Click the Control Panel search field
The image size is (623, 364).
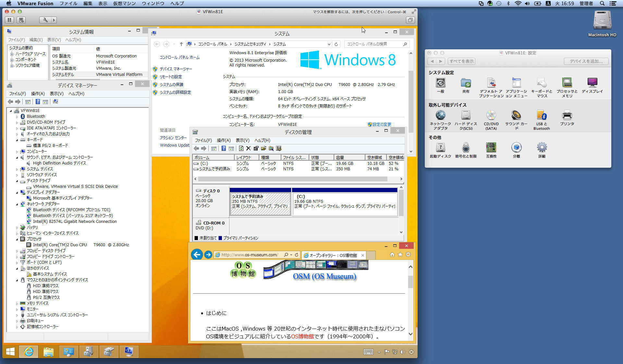pyautogui.click(x=376, y=44)
